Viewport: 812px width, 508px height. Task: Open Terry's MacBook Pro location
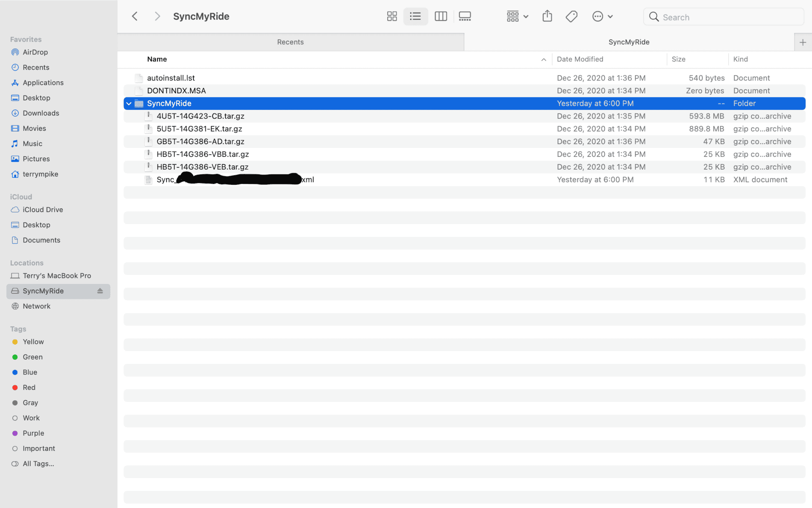click(x=57, y=276)
